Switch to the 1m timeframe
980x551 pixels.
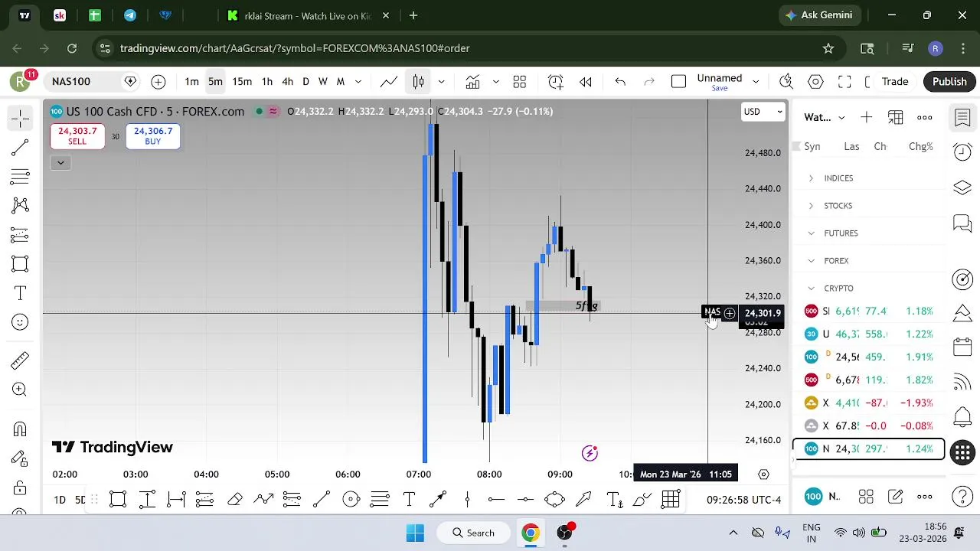click(192, 82)
